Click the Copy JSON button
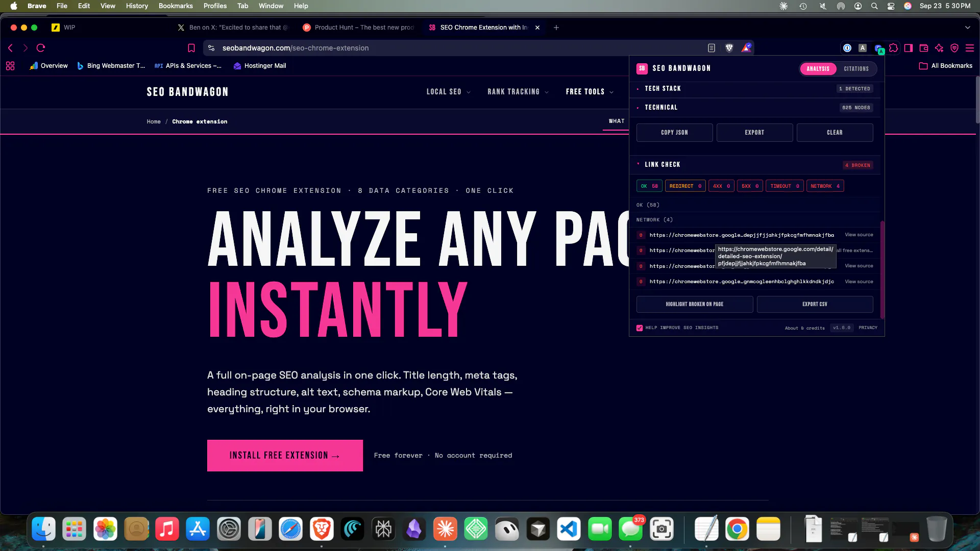The width and height of the screenshot is (980, 551). click(674, 133)
